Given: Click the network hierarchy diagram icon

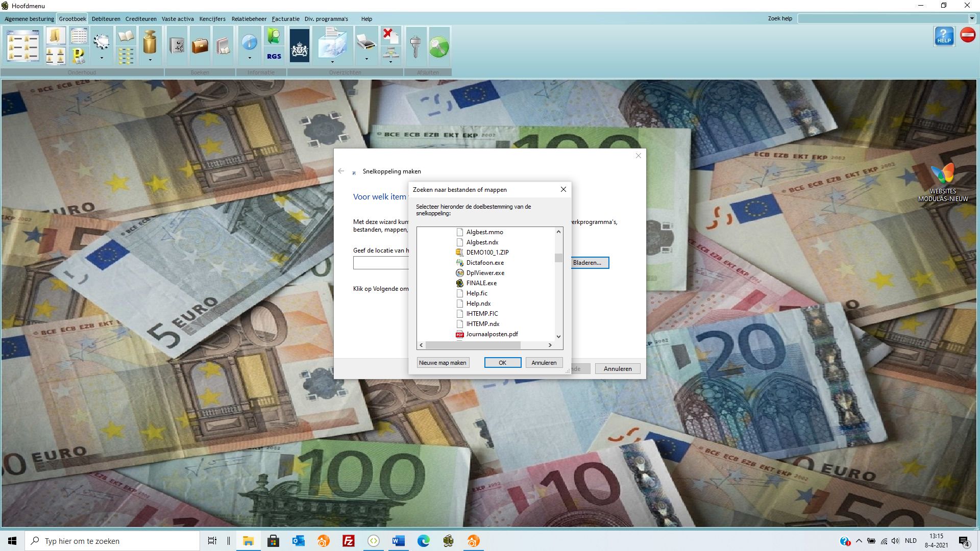Looking at the screenshot, I should (391, 52).
